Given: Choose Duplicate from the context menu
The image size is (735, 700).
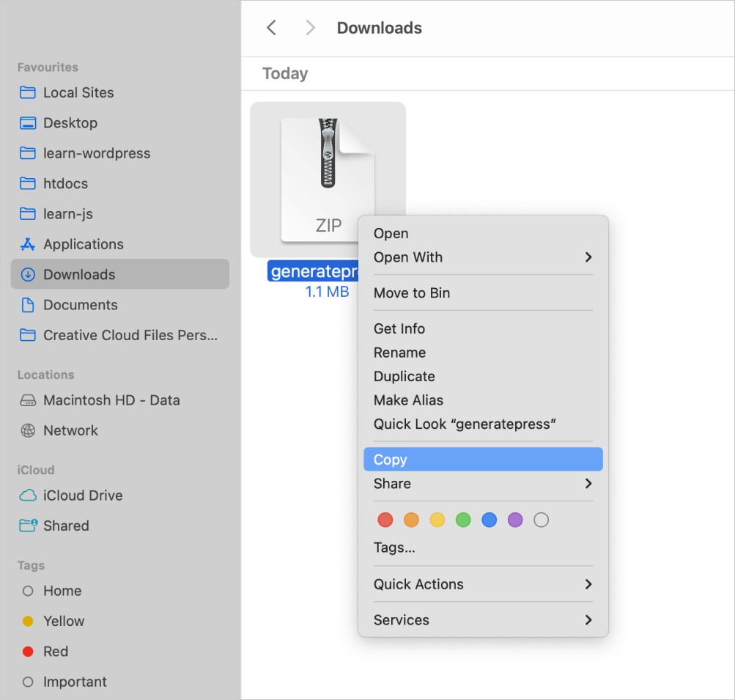Looking at the screenshot, I should 483,377.
